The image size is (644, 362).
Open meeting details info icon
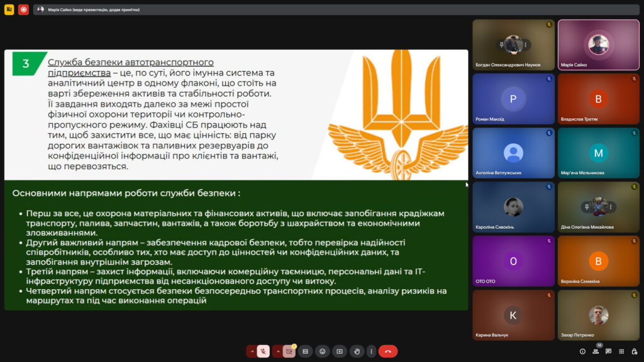[582, 351]
